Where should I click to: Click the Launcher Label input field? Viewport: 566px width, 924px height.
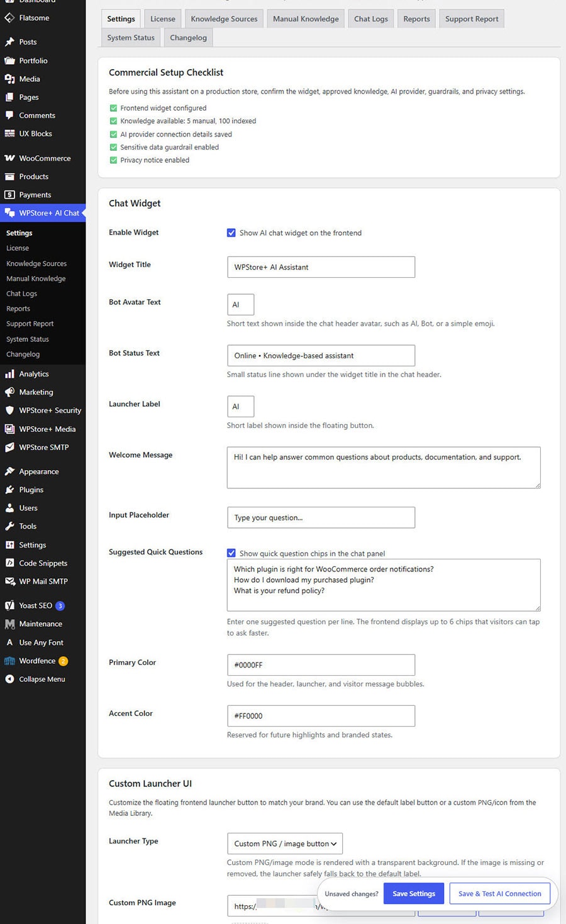240,407
